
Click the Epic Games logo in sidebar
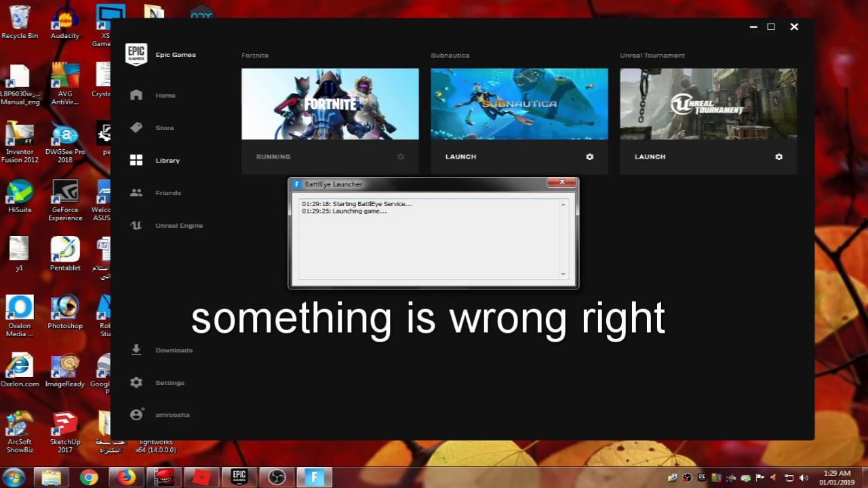pos(136,54)
